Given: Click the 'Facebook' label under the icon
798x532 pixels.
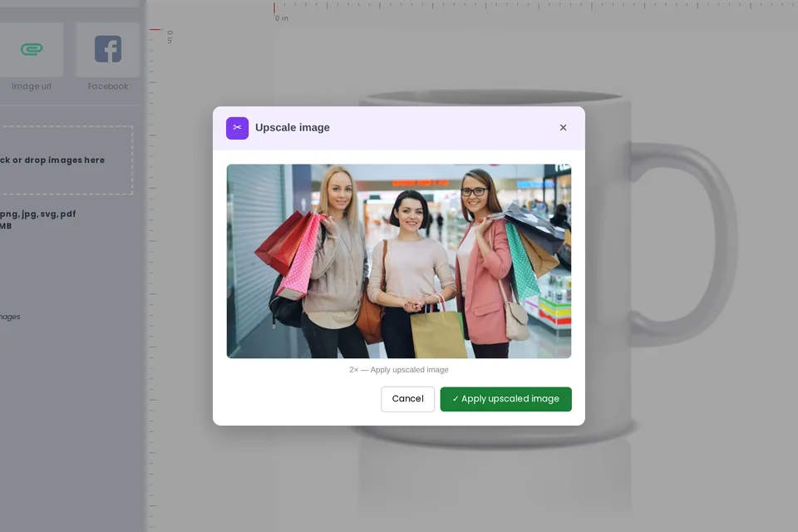Looking at the screenshot, I should point(108,86).
